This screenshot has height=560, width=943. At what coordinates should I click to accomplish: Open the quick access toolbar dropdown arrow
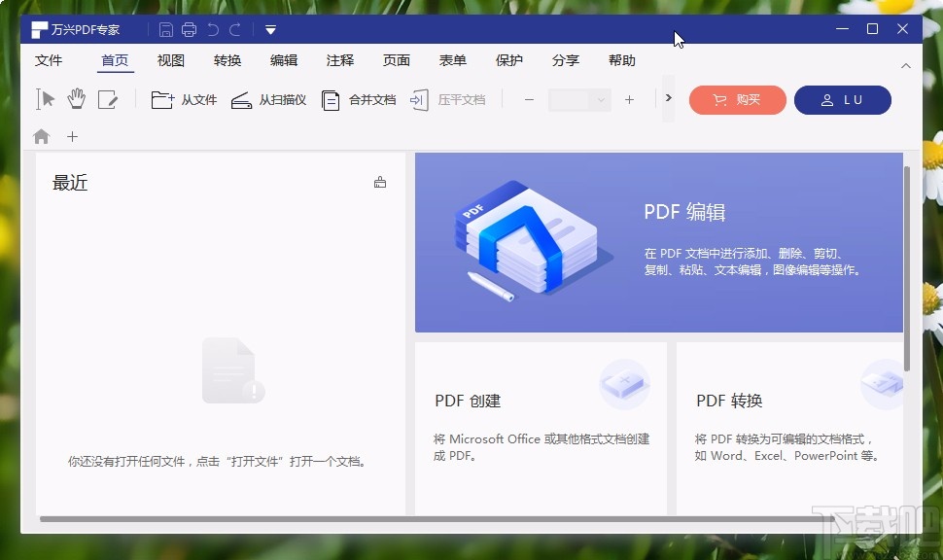pyautogui.click(x=269, y=29)
